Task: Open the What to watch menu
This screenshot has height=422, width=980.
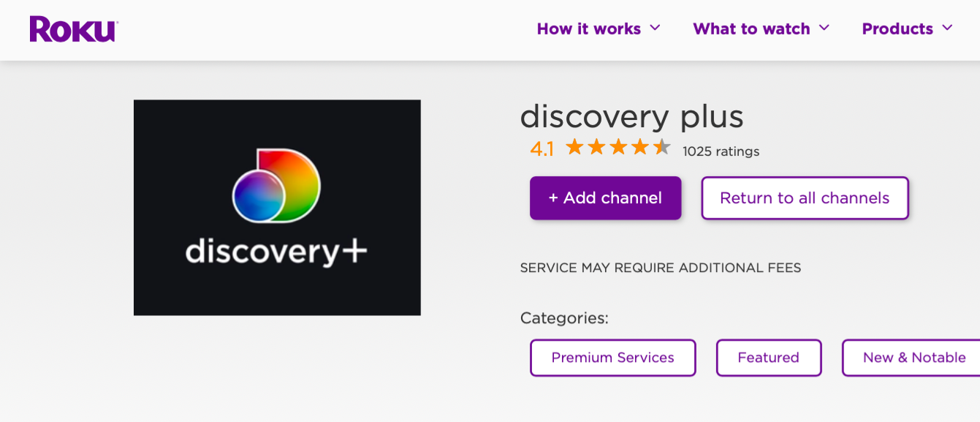Action: point(751,29)
